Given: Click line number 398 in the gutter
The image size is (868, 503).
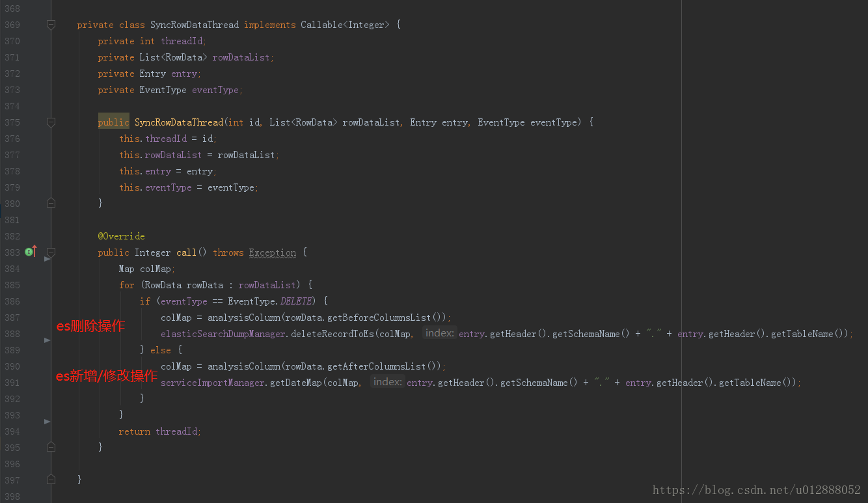Looking at the screenshot, I should 12,496.
